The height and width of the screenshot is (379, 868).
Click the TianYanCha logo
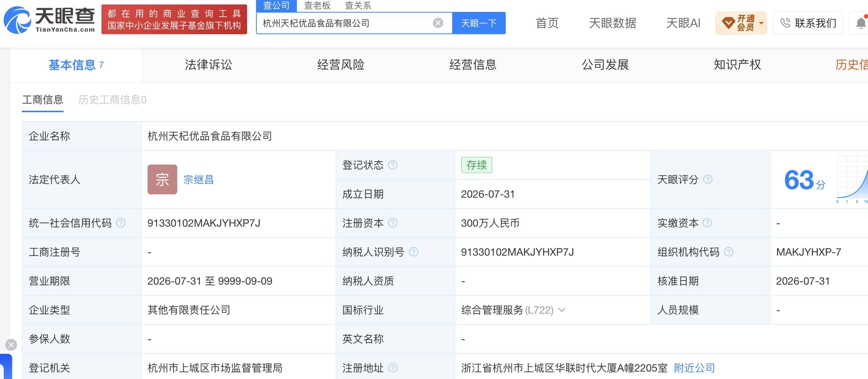[49, 20]
